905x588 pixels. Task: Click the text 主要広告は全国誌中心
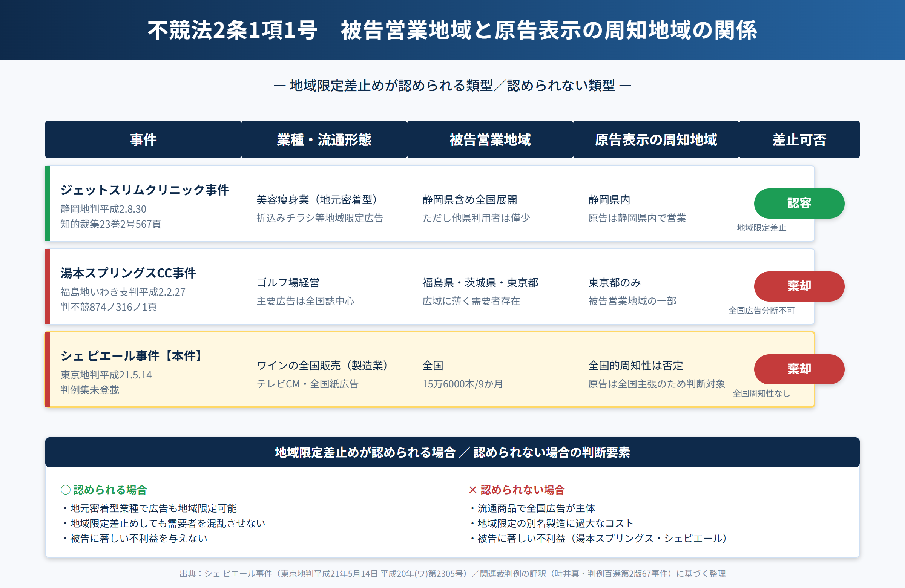(305, 301)
